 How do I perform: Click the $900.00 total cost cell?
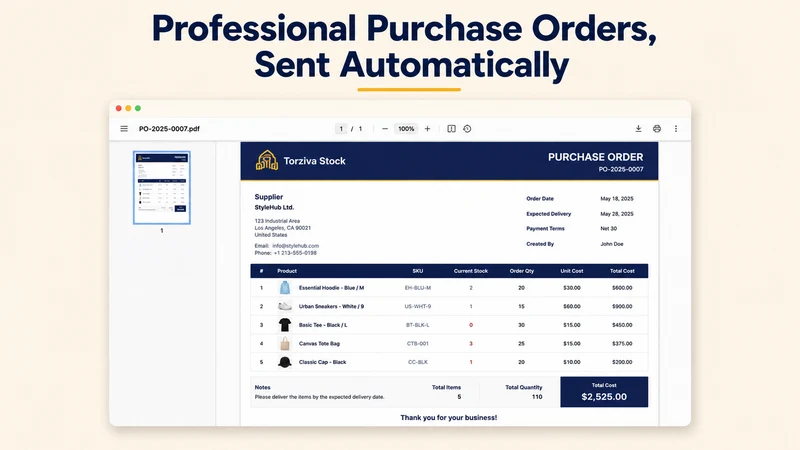pos(622,306)
